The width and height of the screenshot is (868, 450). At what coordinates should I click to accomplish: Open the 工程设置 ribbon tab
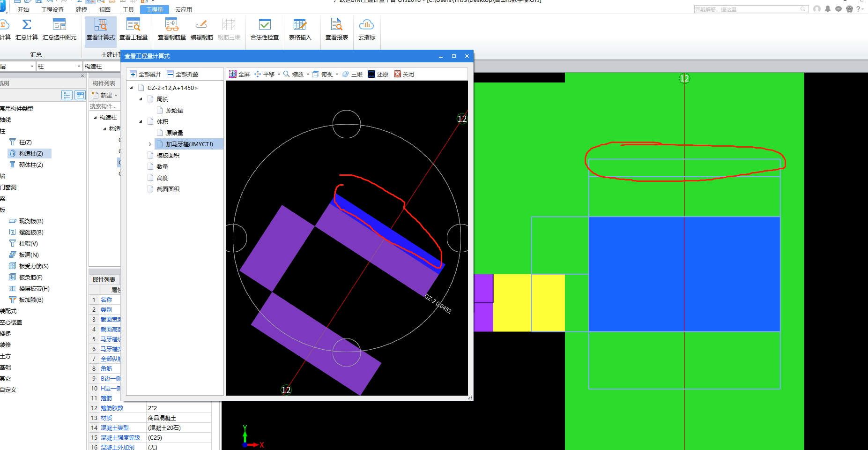[x=52, y=9]
